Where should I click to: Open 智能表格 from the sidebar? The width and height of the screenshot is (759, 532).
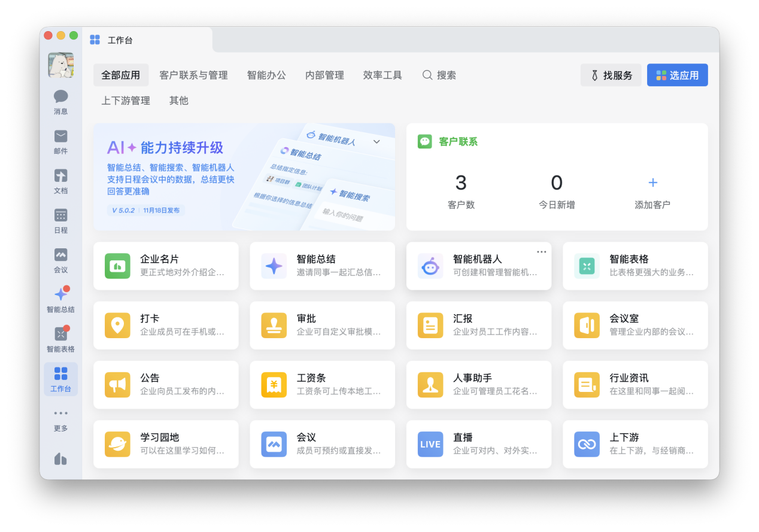click(60, 339)
